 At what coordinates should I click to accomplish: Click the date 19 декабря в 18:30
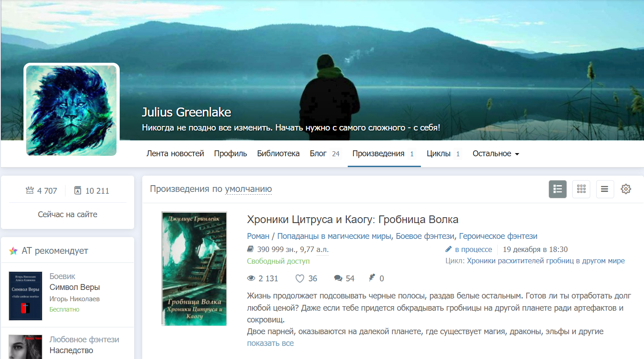(x=535, y=249)
